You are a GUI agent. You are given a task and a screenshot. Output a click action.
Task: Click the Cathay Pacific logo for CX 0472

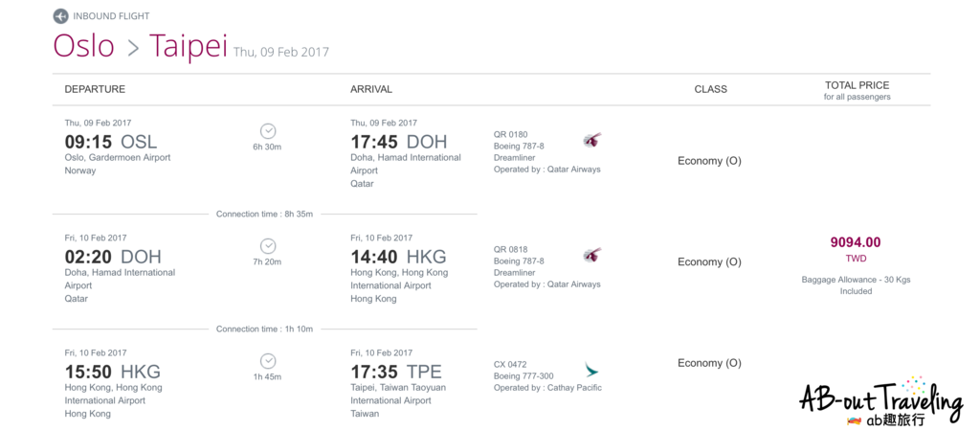pos(591,370)
